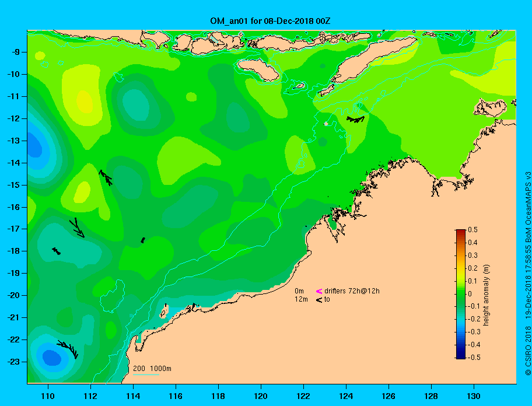Click latitude axis label '-19'
Viewport: 532px width, 406px height.
click(x=13, y=274)
